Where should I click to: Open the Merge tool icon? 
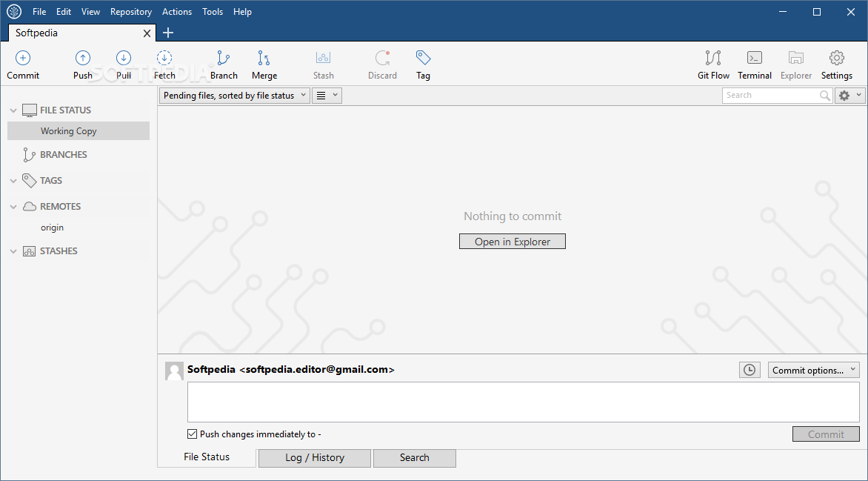pos(264,58)
